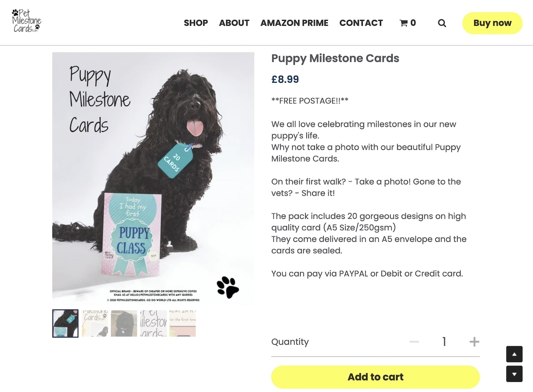Select AMAZON PRIME in the navigation
This screenshot has height=392, width=533.
pyautogui.click(x=294, y=23)
